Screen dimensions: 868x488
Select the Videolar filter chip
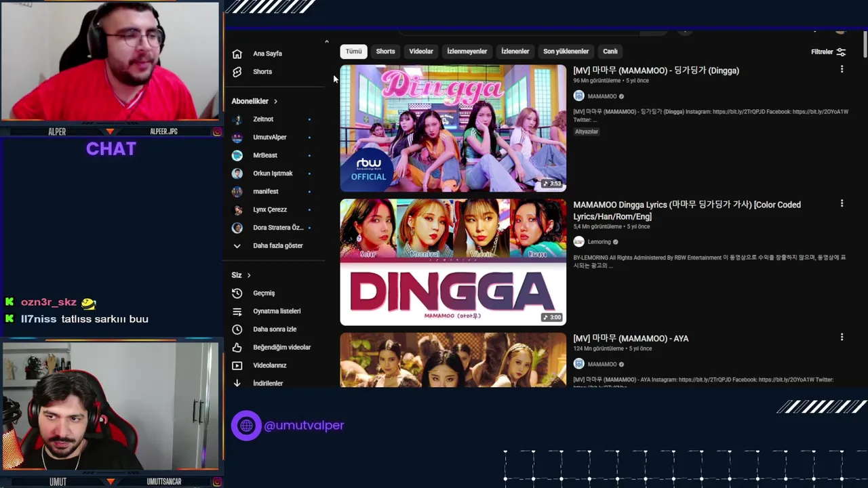click(421, 52)
